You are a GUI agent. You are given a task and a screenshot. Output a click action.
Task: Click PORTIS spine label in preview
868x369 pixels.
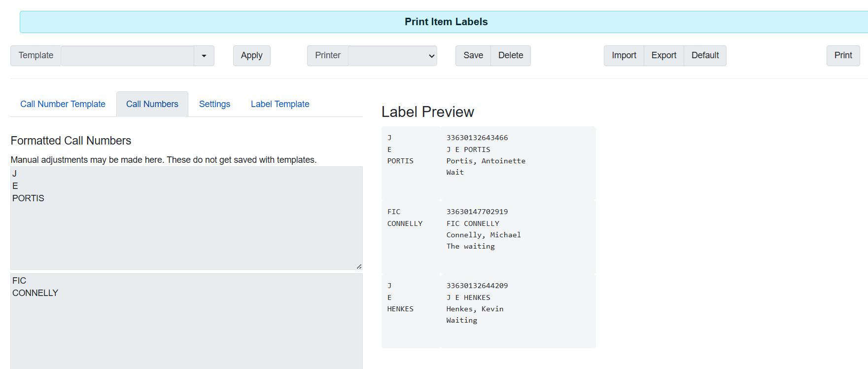click(400, 161)
